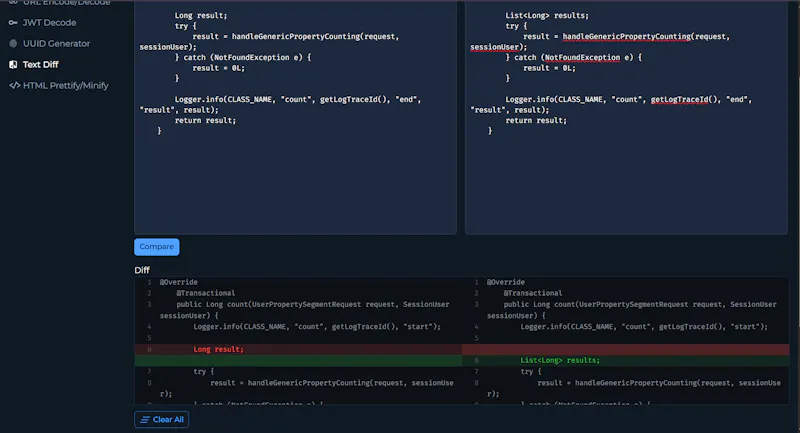The width and height of the screenshot is (800, 433).
Task: Click the Diff section heading
Action: (x=142, y=270)
